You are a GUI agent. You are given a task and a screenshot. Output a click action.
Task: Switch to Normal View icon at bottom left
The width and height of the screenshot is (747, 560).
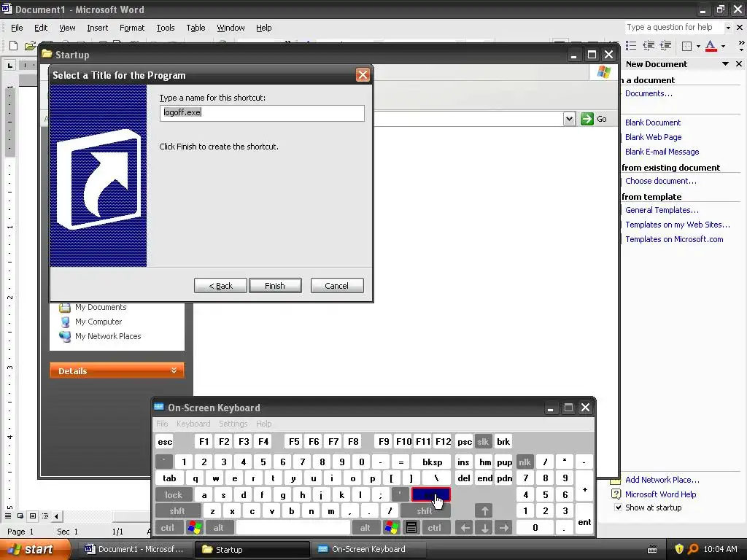coord(8,516)
